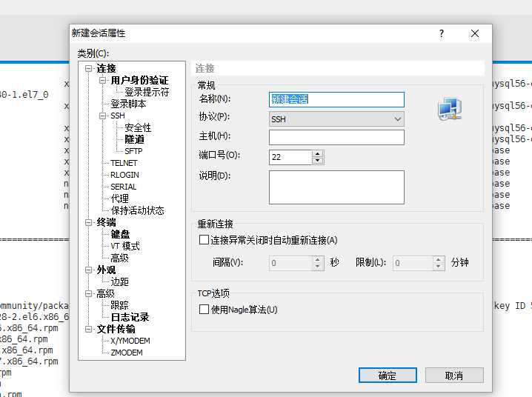Viewport: 532px width, 397px height.
Task: Increase the 端口号 port number
Action: (x=318, y=153)
